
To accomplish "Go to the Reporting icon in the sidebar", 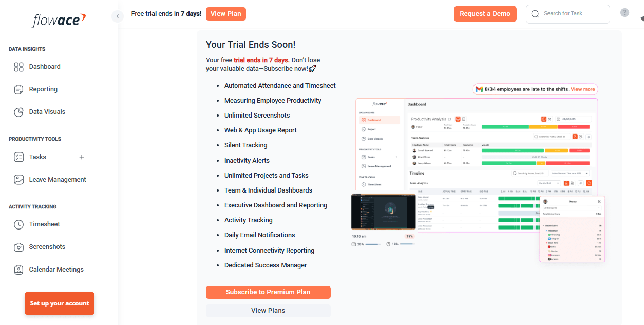I will [19, 89].
